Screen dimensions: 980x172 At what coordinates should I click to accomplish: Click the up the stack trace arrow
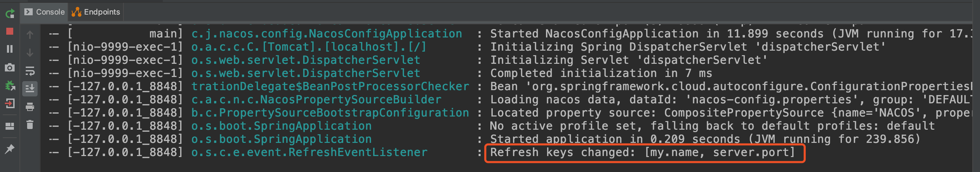click(x=30, y=35)
